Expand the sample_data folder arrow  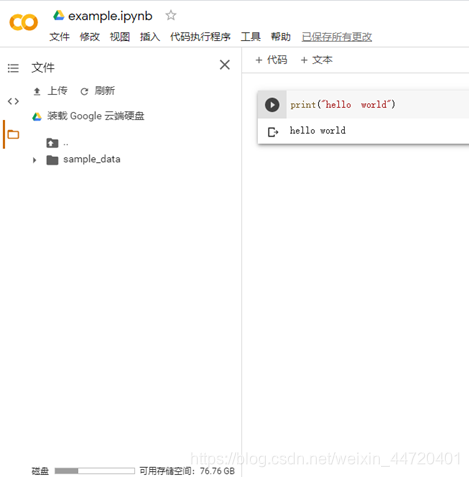coord(34,160)
